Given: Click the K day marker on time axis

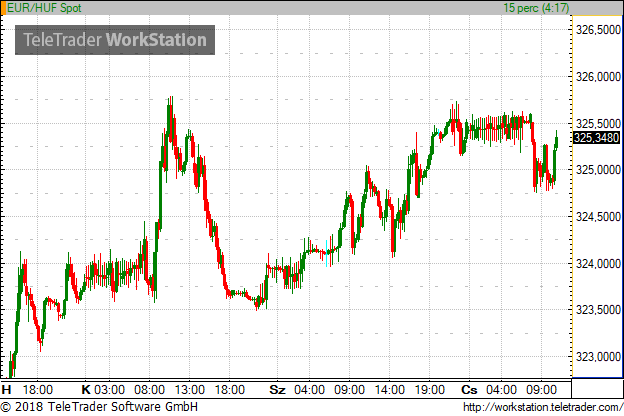Looking at the screenshot, I should pyautogui.click(x=86, y=389).
